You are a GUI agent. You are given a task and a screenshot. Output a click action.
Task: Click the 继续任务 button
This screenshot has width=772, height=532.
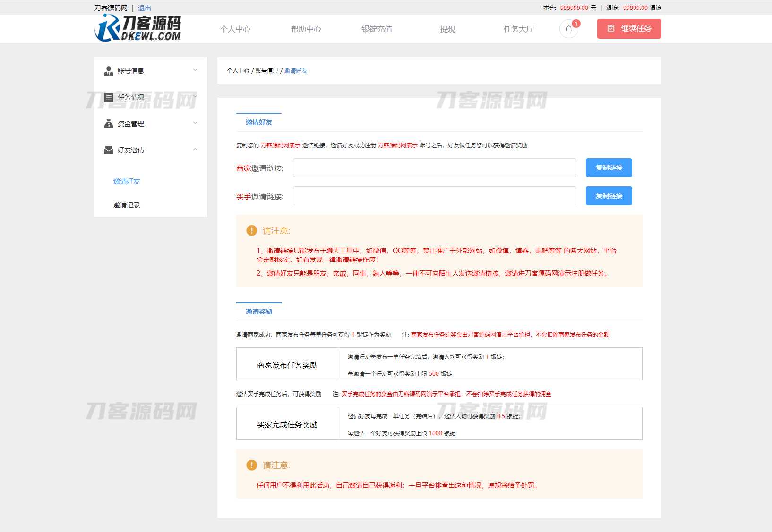(x=629, y=29)
